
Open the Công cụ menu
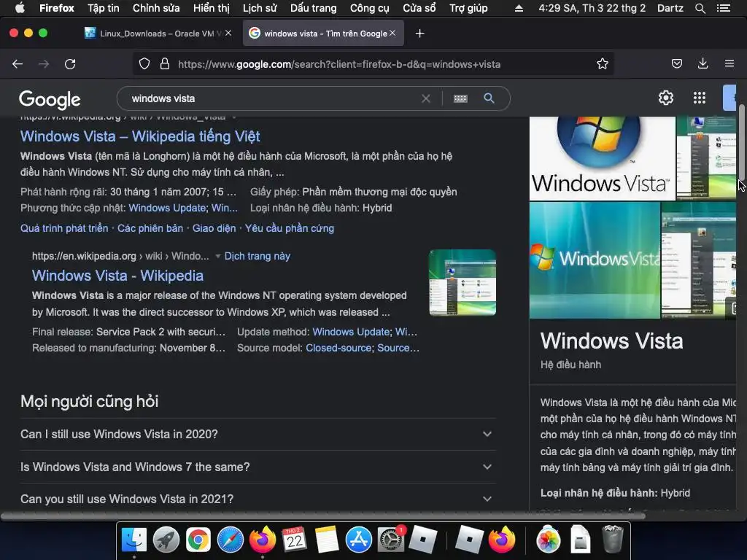369,8
